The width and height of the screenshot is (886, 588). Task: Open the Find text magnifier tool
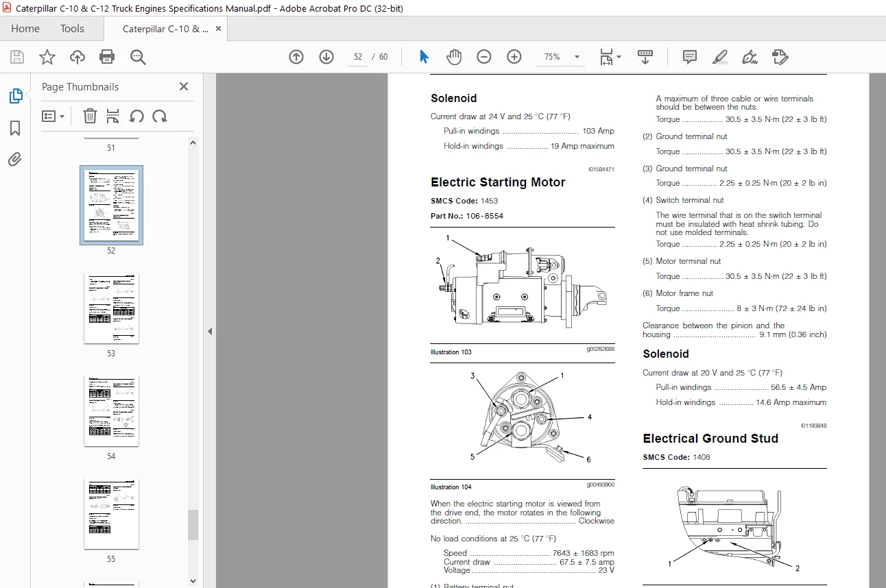click(x=138, y=57)
